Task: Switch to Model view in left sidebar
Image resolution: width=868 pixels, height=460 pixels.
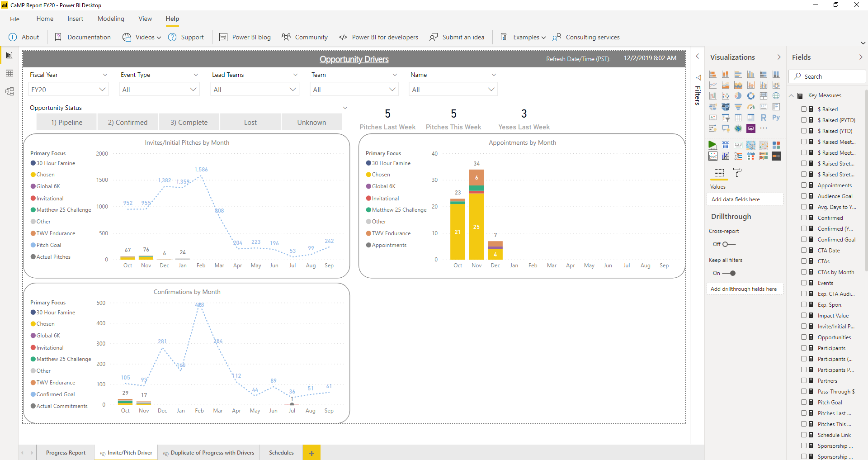Action: pyautogui.click(x=9, y=91)
